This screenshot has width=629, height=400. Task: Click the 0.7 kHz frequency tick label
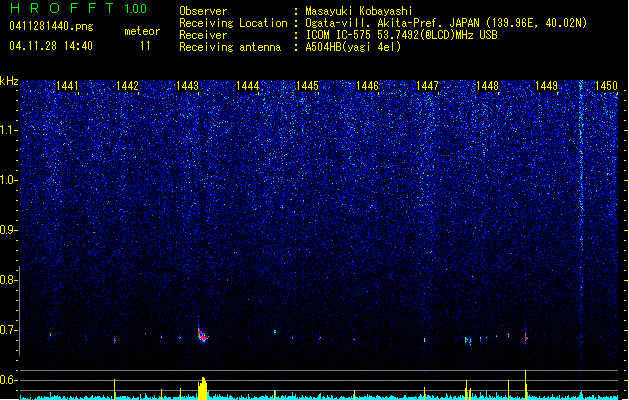click(x=8, y=330)
